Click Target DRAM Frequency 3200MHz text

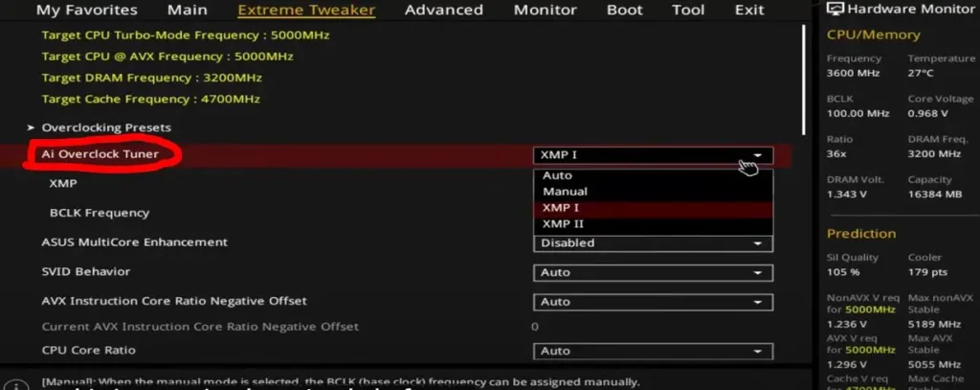point(152,78)
